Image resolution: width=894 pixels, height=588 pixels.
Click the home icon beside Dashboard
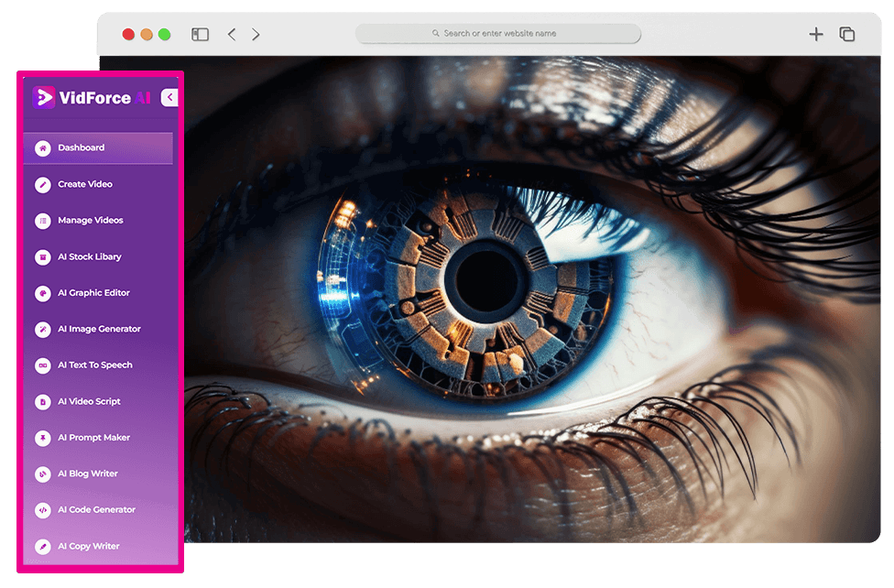42,148
